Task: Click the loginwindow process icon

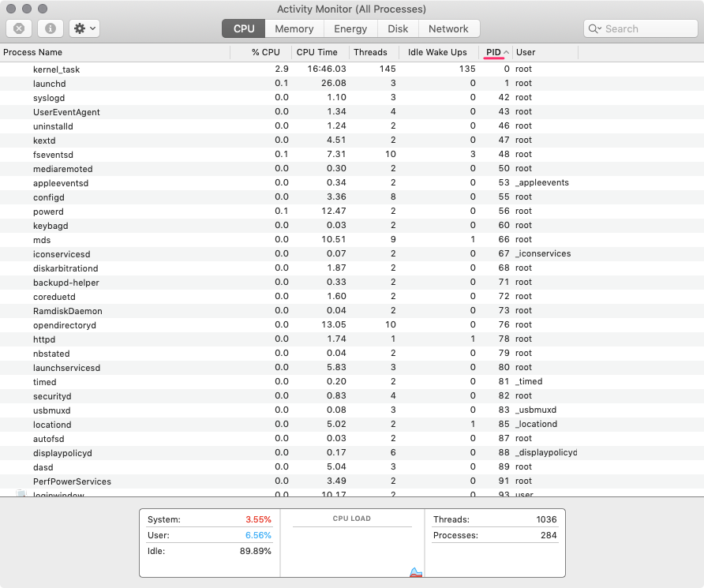Action: [x=21, y=493]
